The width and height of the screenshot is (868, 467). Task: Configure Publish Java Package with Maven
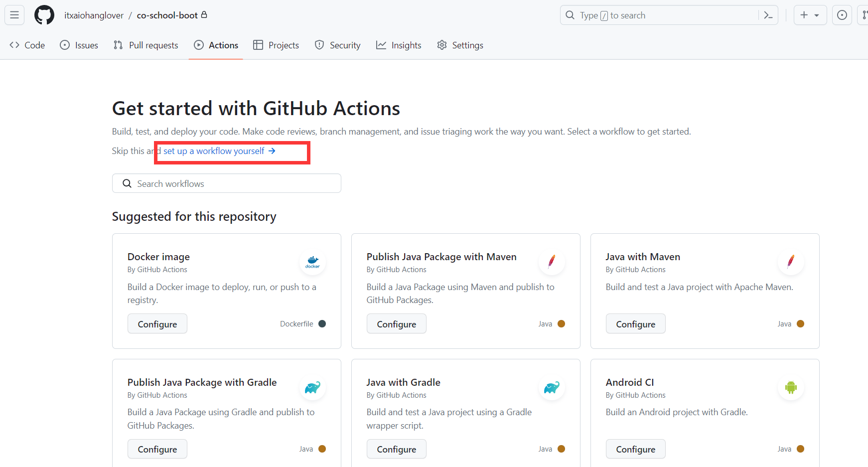coord(397,324)
